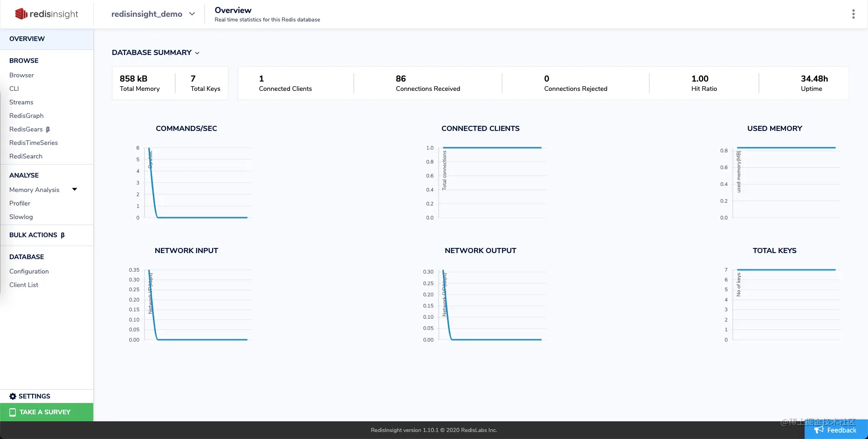Viewport: 868px width, 439px height.
Task: Click the ANALYSE section header
Action: 24,175
